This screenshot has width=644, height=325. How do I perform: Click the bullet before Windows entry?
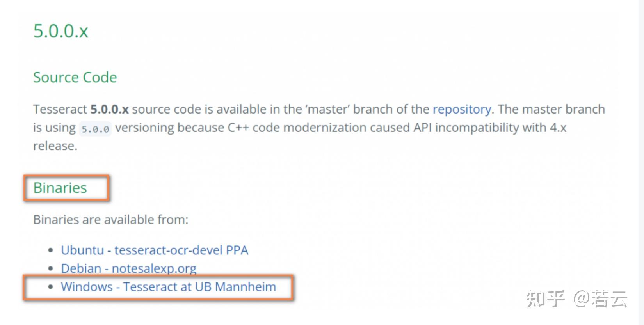tap(50, 287)
